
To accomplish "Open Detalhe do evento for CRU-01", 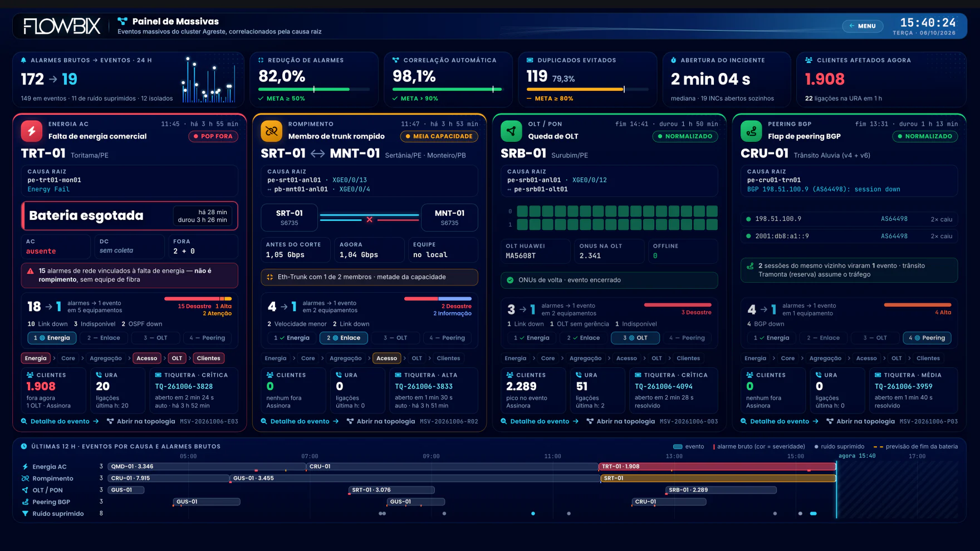I will pos(780,421).
